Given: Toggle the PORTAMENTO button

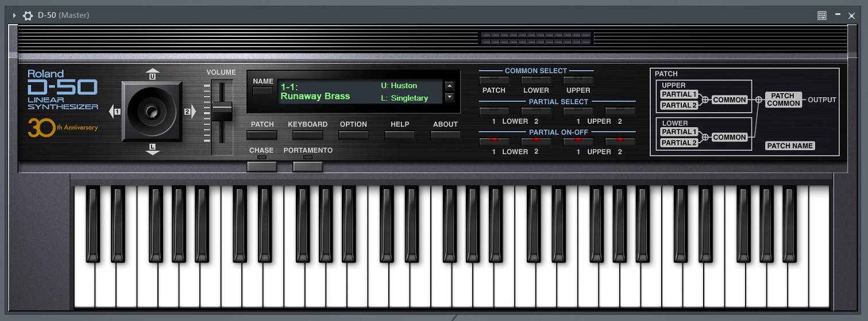Looking at the screenshot, I should click(307, 166).
